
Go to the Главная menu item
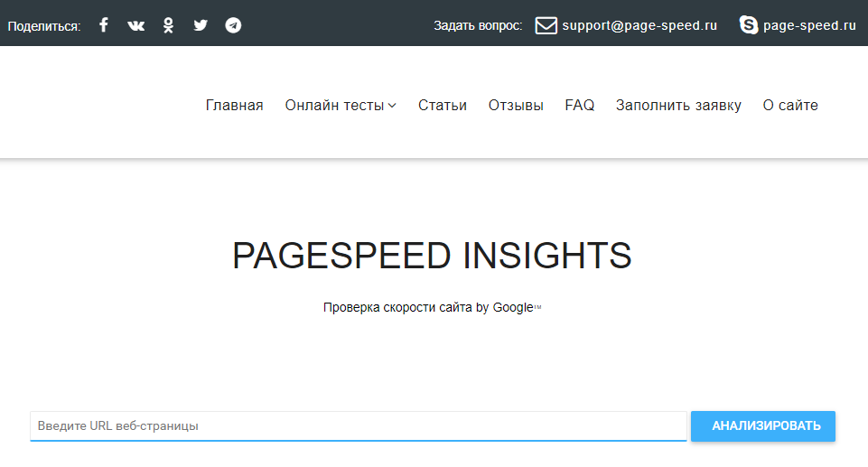tap(234, 105)
